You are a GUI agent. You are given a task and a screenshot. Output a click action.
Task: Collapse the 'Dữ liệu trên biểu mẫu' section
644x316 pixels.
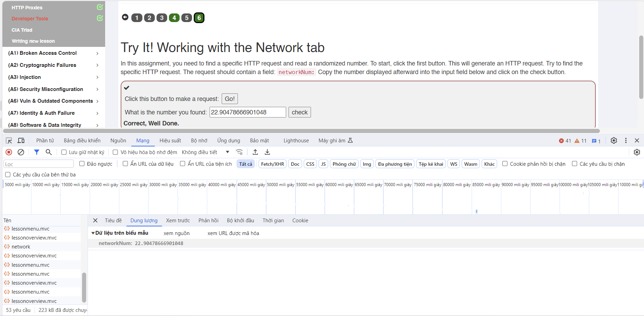pyautogui.click(x=93, y=233)
